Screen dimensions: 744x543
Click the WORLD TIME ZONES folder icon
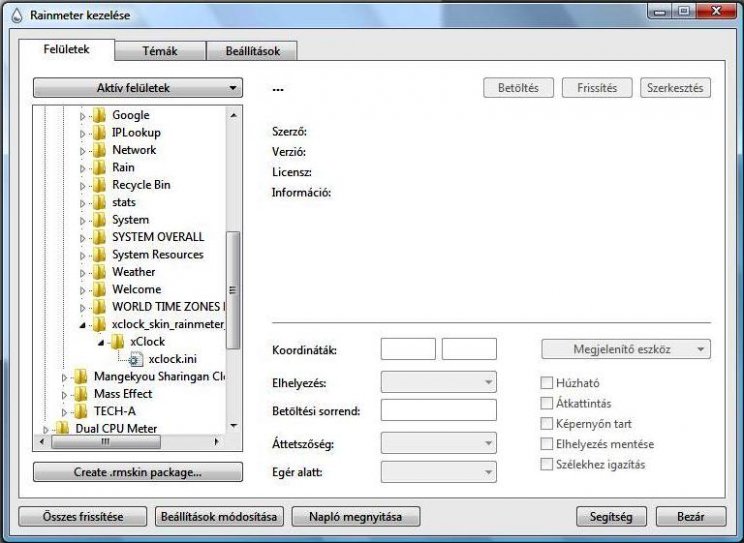click(x=99, y=307)
